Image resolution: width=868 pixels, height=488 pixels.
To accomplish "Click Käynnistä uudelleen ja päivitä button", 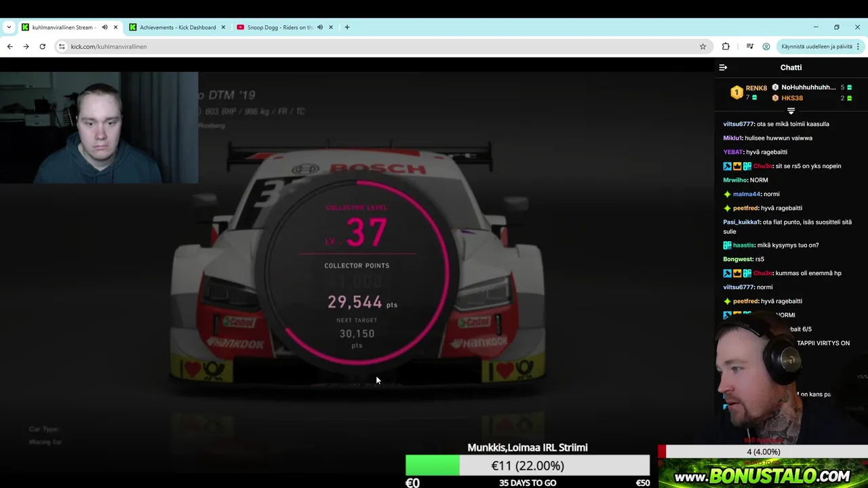I will [x=816, y=47].
